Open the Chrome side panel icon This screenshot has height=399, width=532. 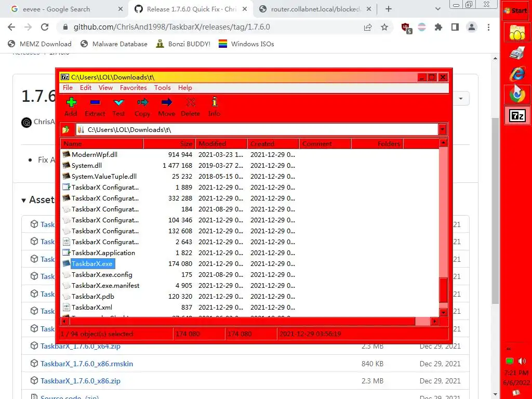[455, 27]
